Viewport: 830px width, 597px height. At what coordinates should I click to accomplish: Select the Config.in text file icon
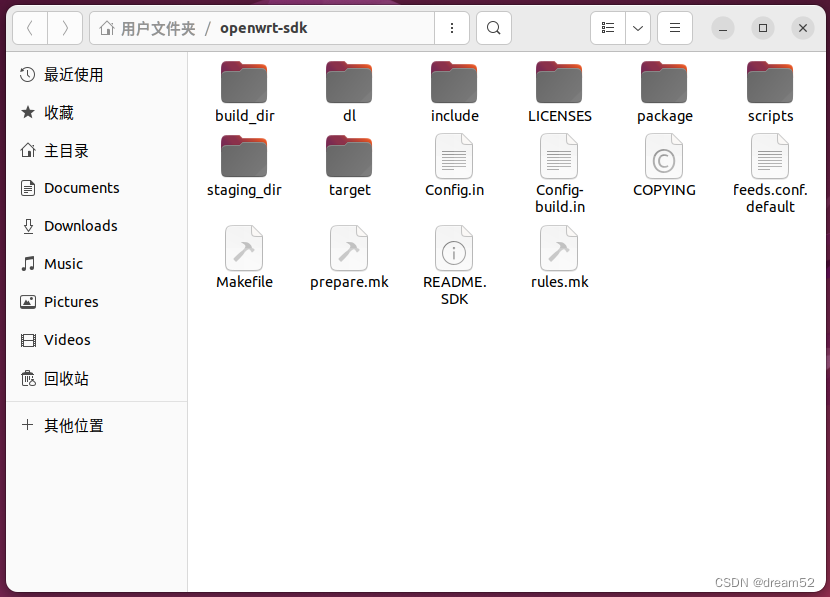coord(454,156)
